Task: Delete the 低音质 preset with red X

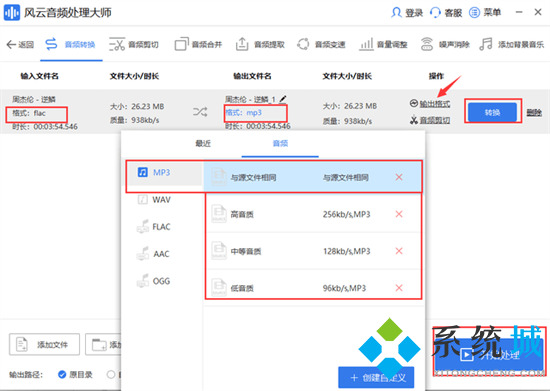Action: coord(399,288)
